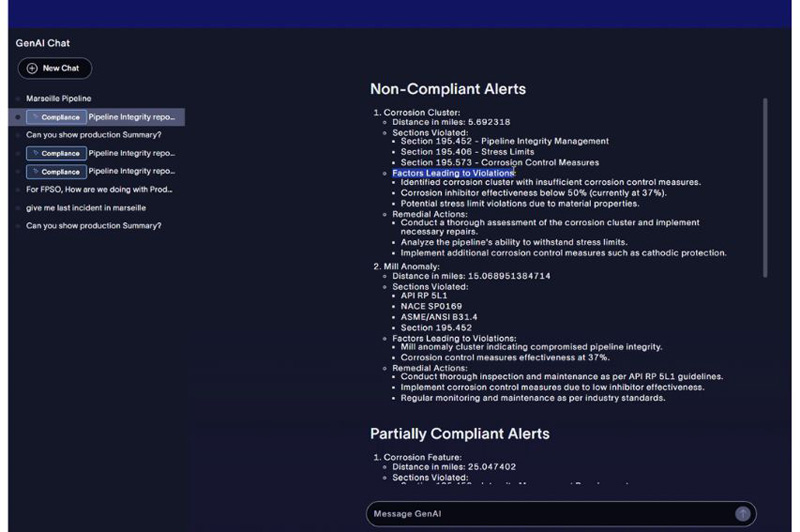Click 'Regular monitoring and maintenance' line

[533, 398]
